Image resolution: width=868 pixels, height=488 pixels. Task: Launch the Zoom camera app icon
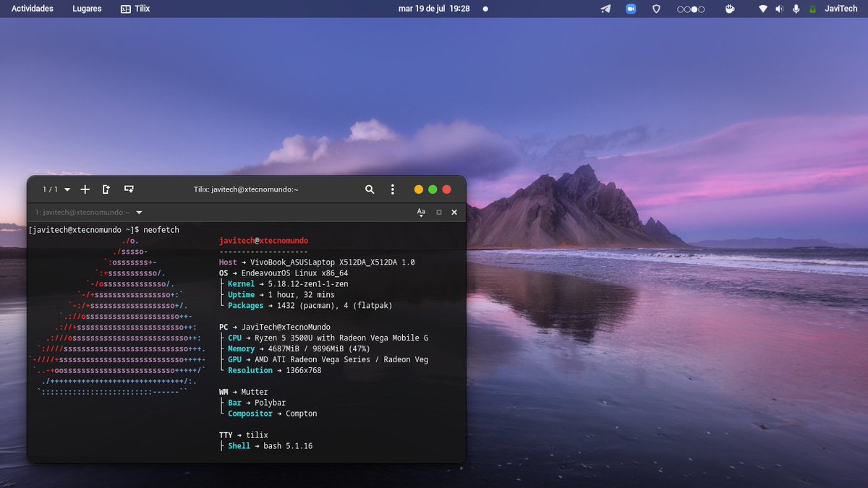[x=631, y=9]
